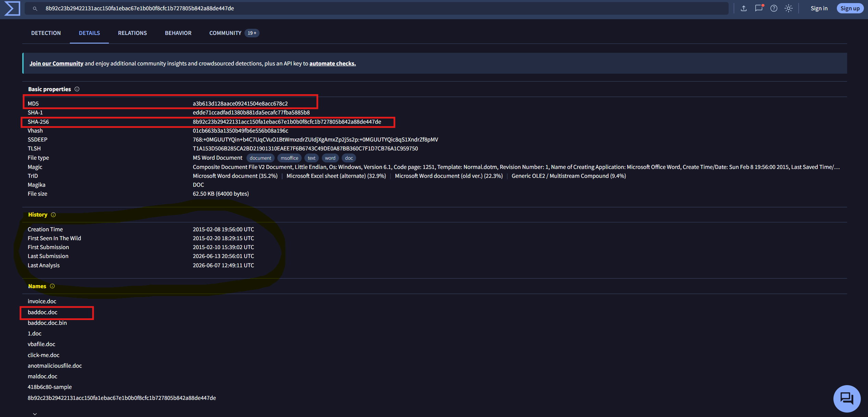Click the Basic properties info icon
The height and width of the screenshot is (417, 868).
click(77, 89)
